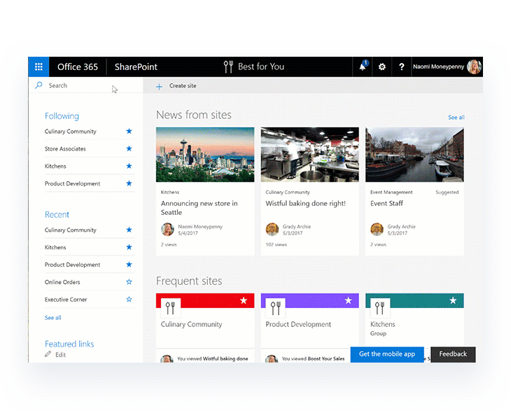The width and height of the screenshot is (511, 420).
Task: Open Online Orders in the Recent list
Action: click(62, 282)
